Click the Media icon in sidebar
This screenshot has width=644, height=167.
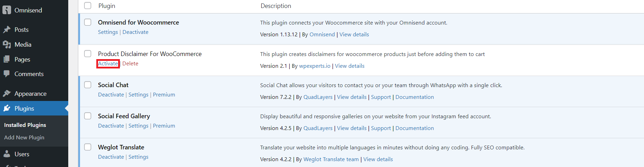click(x=7, y=45)
